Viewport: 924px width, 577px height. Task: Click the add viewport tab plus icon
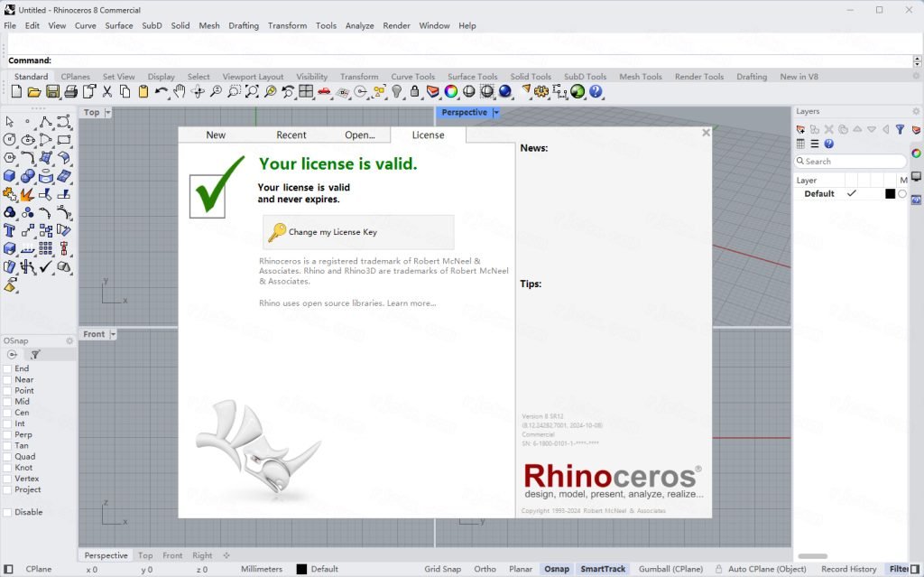pos(226,555)
